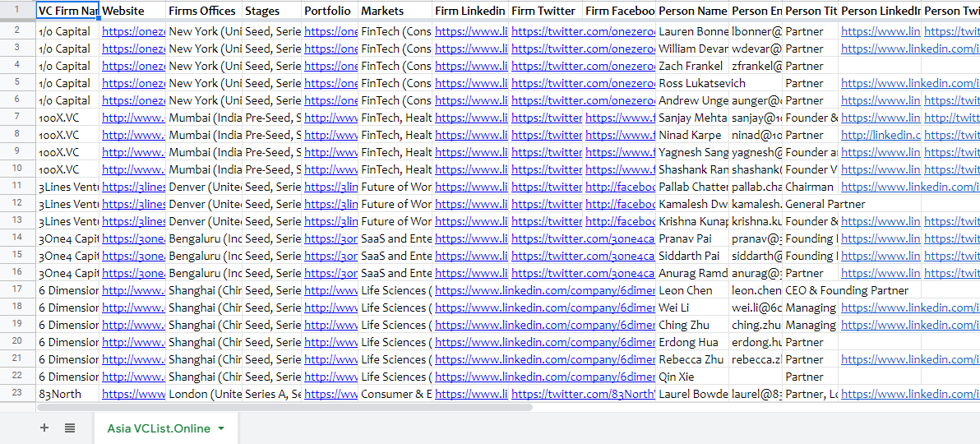Click the Erdong Hua name cell
This screenshot has width=980, height=444.
[692, 342]
